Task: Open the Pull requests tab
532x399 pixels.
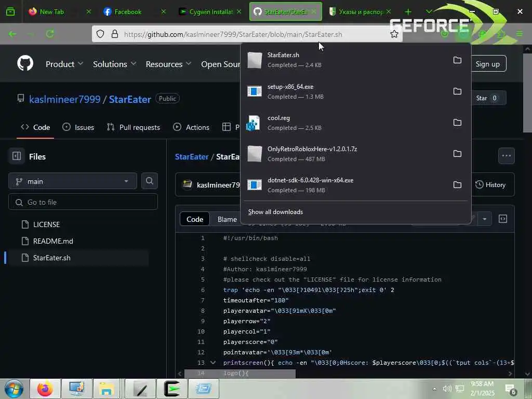Action: click(x=134, y=127)
